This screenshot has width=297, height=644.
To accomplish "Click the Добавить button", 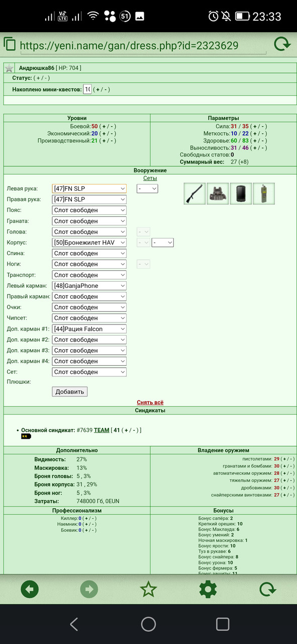I will (70, 391).
